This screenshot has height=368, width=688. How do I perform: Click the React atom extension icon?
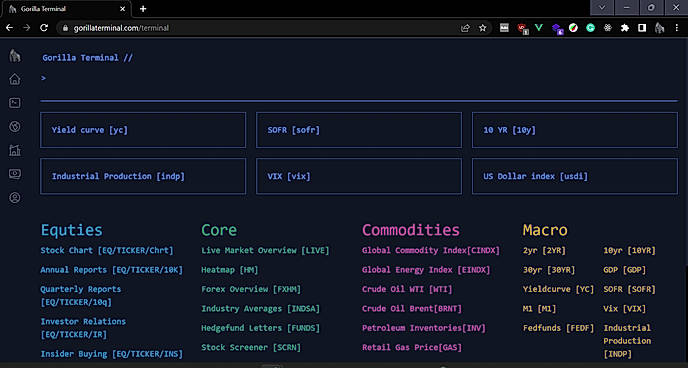[x=608, y=28]
